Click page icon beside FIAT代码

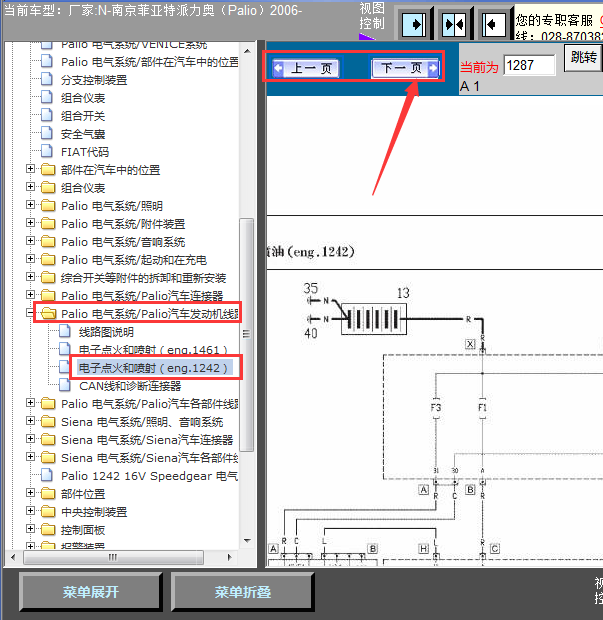click(x=47, y=151)
